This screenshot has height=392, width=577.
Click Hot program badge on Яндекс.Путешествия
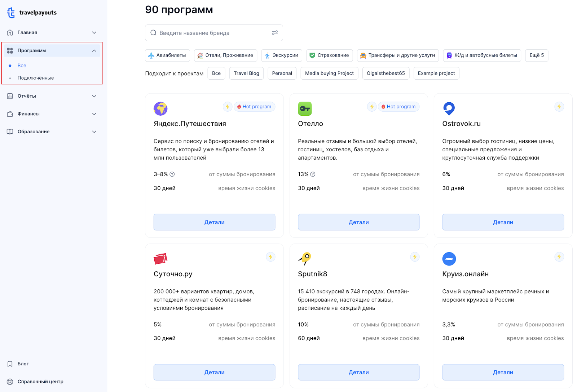(x=254, y=107)
